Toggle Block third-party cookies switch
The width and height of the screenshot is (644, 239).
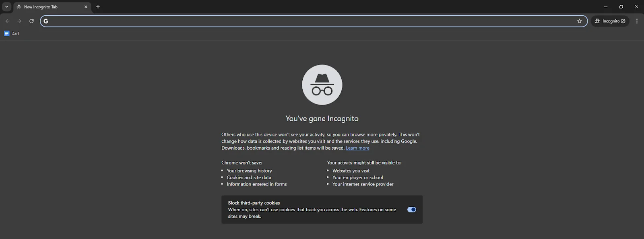[411, 210]
